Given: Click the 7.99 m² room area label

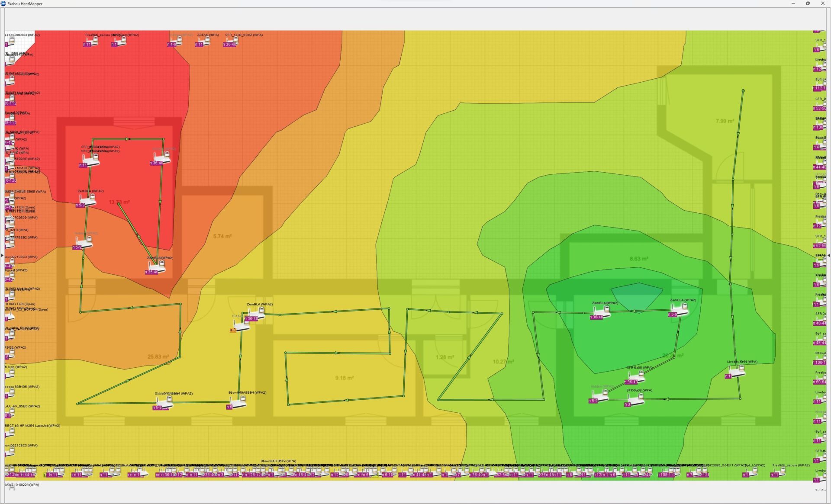Looking at the screenshot, I should 725,121.
